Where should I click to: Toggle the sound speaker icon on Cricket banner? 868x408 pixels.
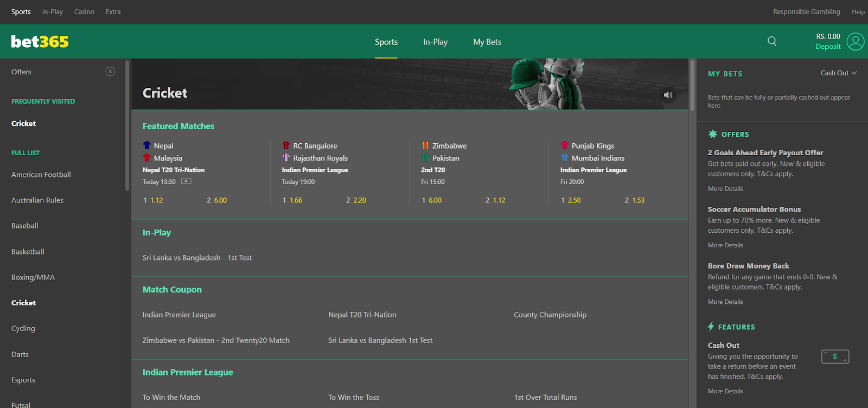click(668, 95)
